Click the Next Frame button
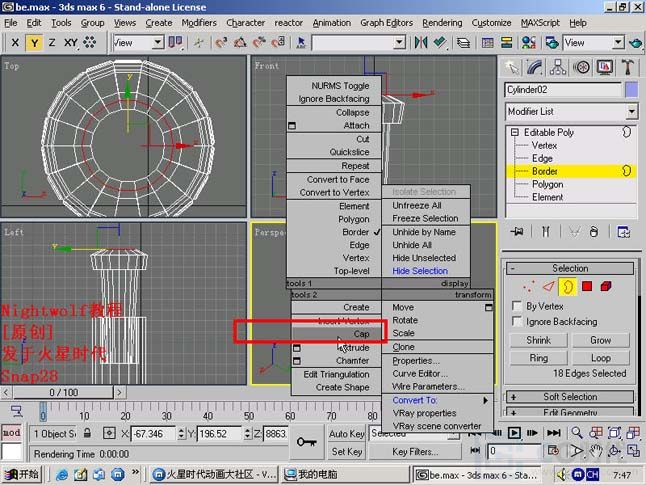This screenshot has height=485, width=646. click(532, 433)
